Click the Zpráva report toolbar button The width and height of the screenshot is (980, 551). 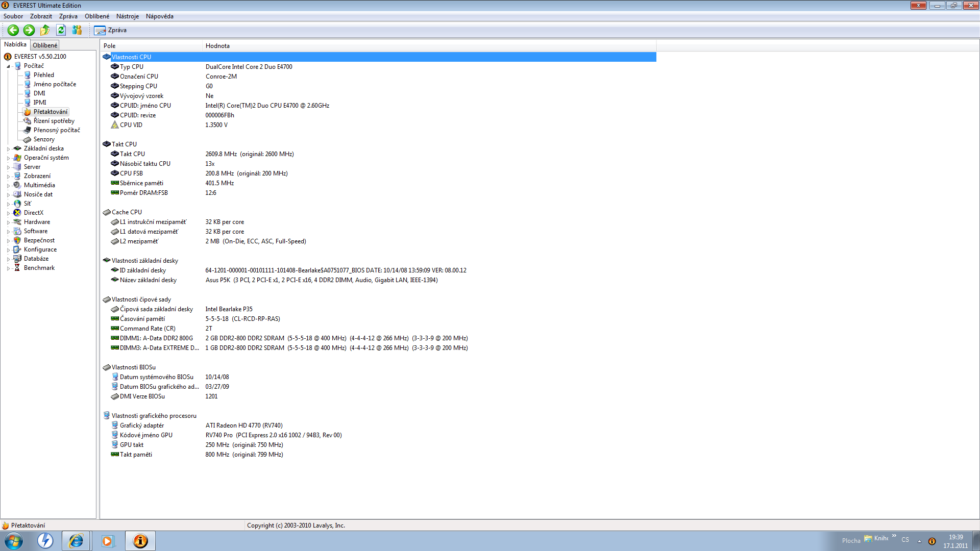click(110, 30)
